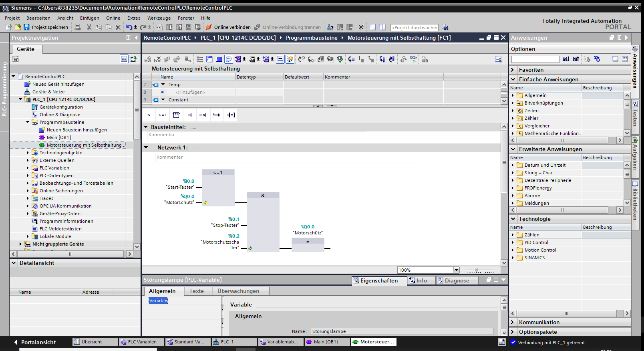Click the open project folder icon
This screenshot has width=644, height=351.
pyautogui.click(x=18, y=27)
